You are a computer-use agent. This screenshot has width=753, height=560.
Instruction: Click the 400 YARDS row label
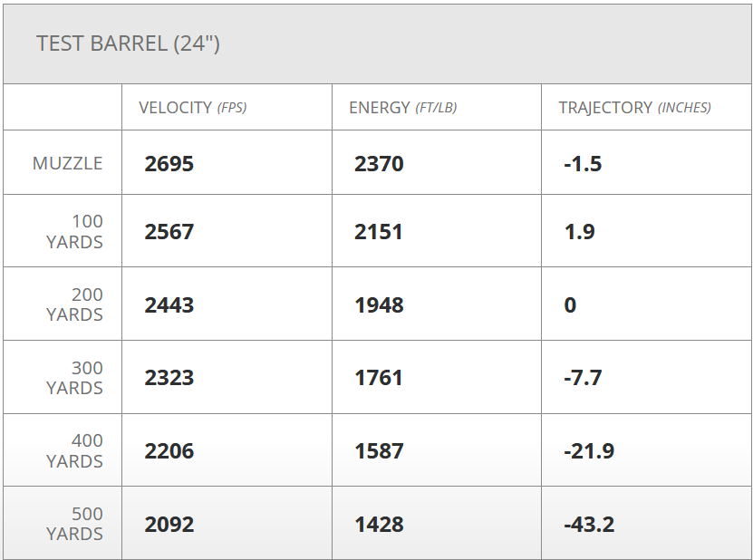tap(74, 450)
